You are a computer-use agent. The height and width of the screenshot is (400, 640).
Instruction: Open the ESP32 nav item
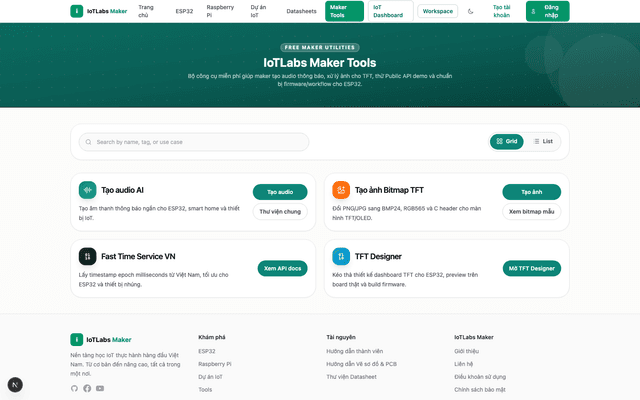[184, 11]
